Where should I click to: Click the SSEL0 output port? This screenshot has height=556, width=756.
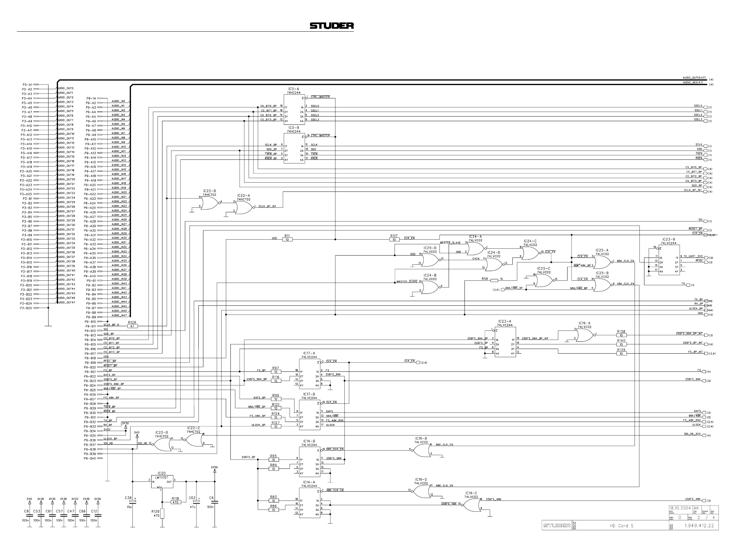tap(705, 107)
